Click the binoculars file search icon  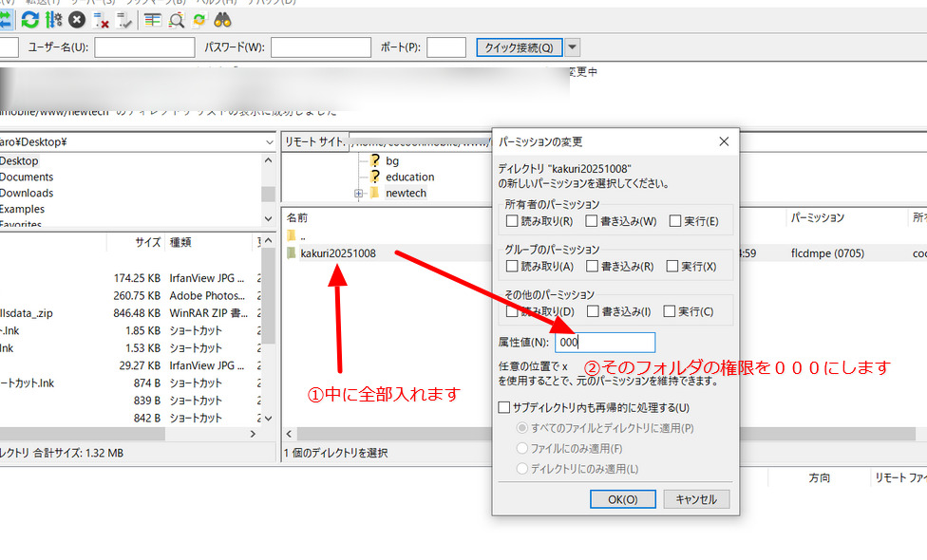pos(223,18)
